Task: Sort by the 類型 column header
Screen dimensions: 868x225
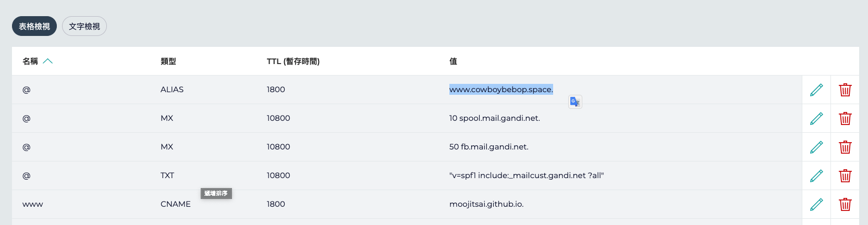Action: tap(168, 61)
